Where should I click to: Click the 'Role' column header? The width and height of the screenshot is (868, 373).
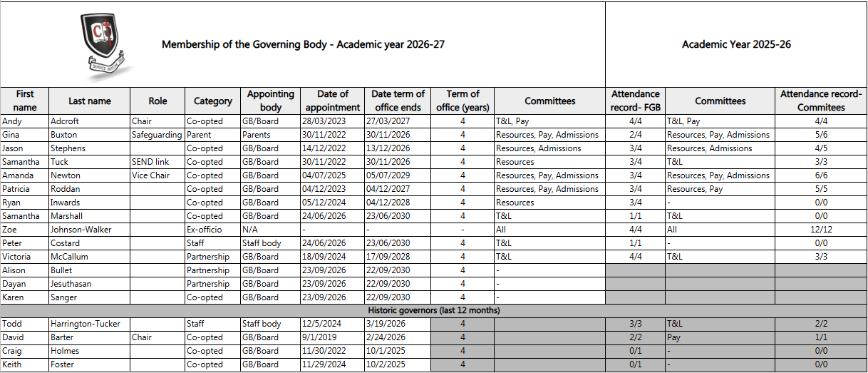pos(157,101)
